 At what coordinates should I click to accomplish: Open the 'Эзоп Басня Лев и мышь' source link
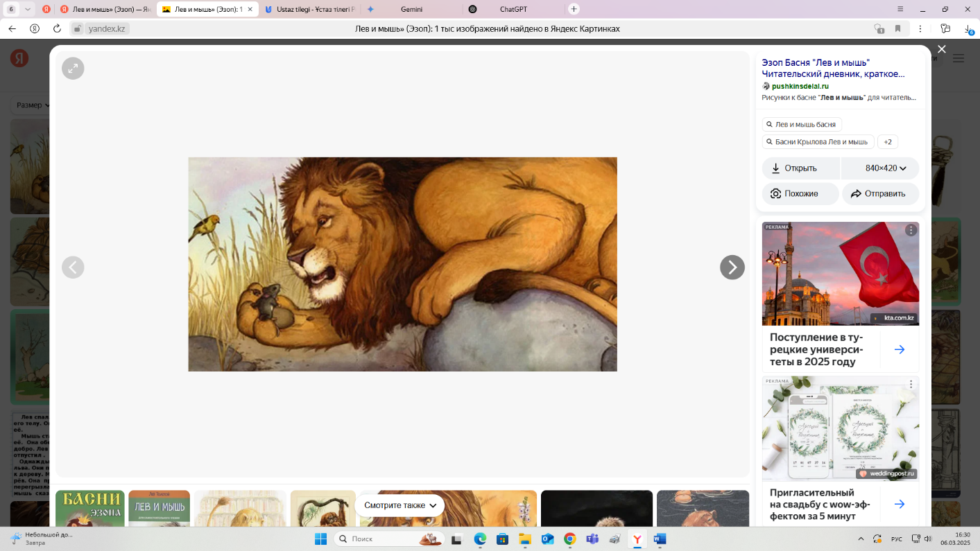click(833, 68)
